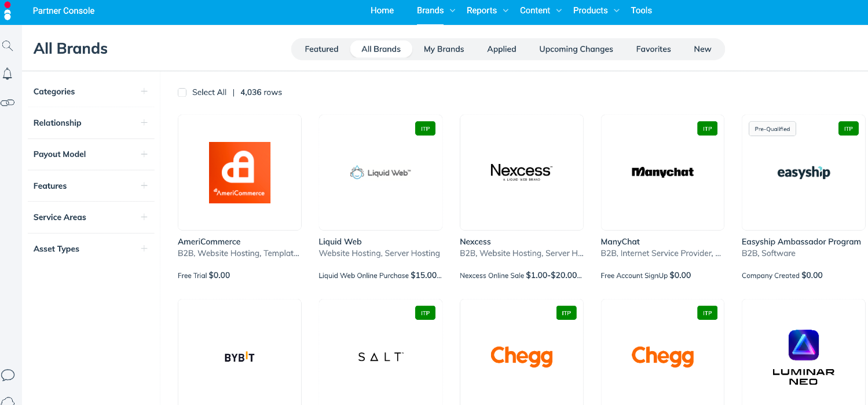The width and height of the screenshot is (868, 405).
Task: Open the Nexcess brand name link
Action: pyautogui.click(x=475, y=242)
